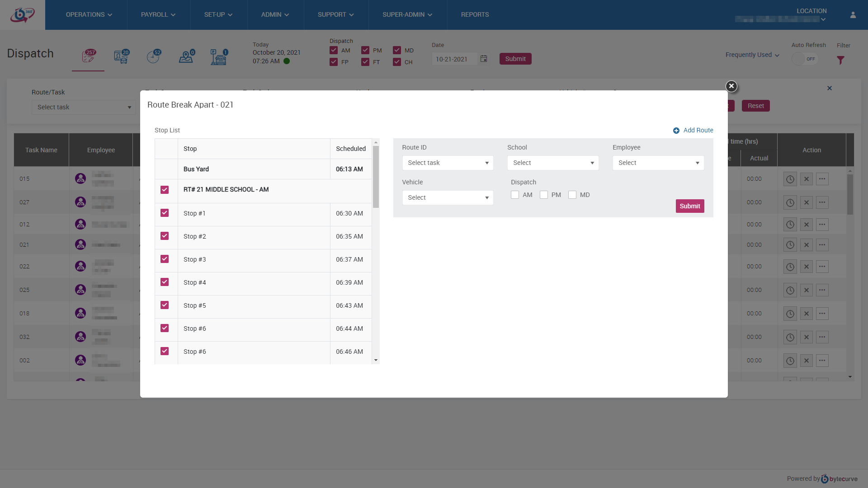This screenshot has height=488, width=868.
Task: Click the clock action icon for task 015
Action: [x=790, y=179]
